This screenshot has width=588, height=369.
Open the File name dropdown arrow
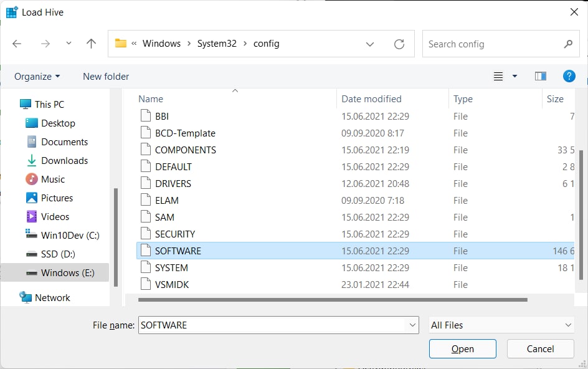tap(412, 325)
